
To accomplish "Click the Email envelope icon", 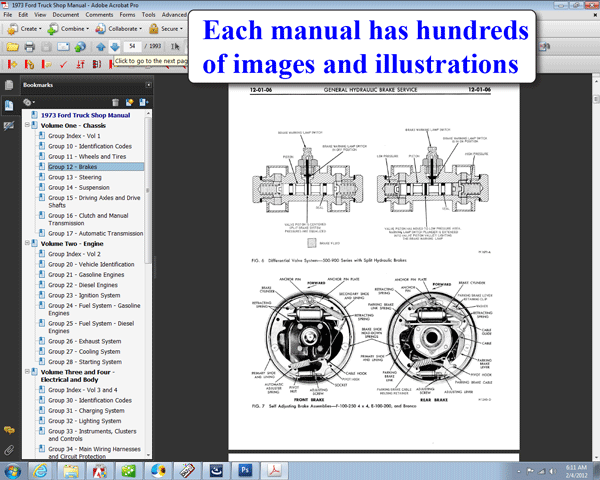I will 63,47.
